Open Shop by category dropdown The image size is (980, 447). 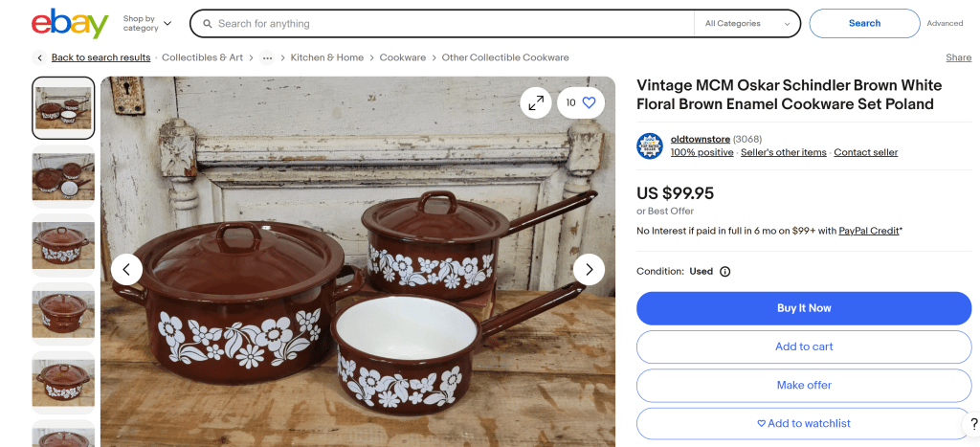(x=147, y=23)
